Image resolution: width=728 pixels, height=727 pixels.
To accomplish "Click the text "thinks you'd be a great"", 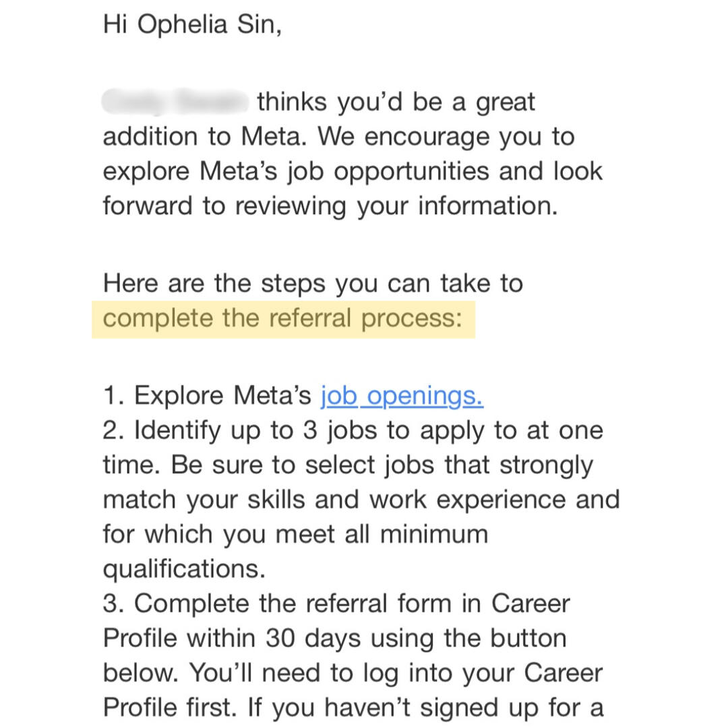I will point(396,103).
